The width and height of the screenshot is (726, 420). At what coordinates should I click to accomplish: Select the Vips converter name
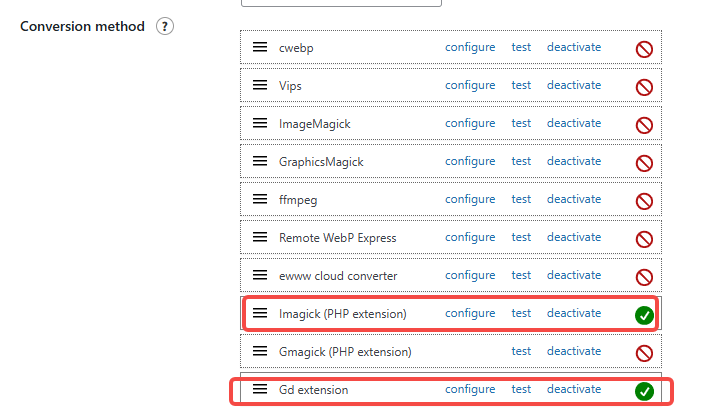point(290,86)
